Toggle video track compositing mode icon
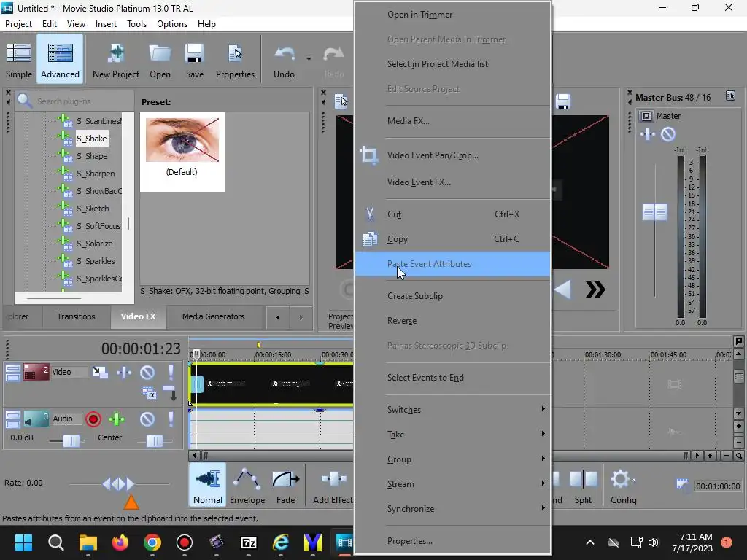Image resolution: width=747 pixels, height=560 pixels. coord(150,393)
